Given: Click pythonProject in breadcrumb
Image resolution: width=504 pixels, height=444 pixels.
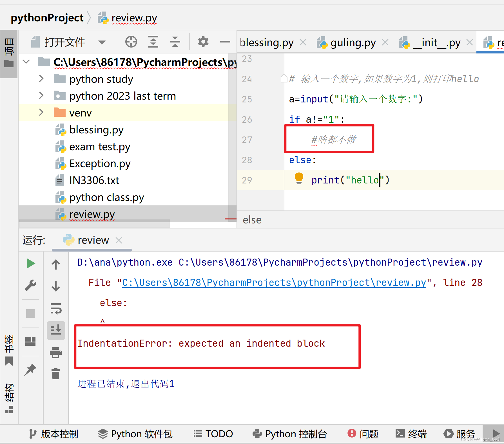Looking at the screenshot, I should click(47, 18).
